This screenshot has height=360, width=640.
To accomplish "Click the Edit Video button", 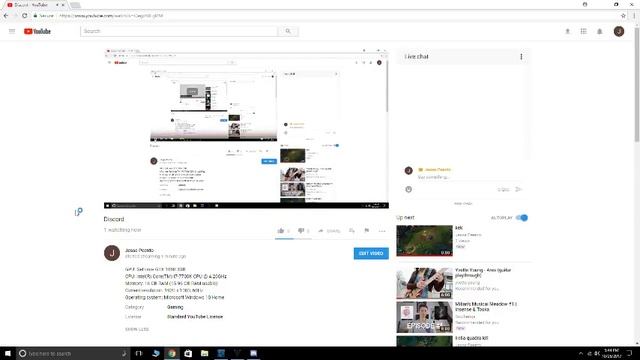I will 371,253.
